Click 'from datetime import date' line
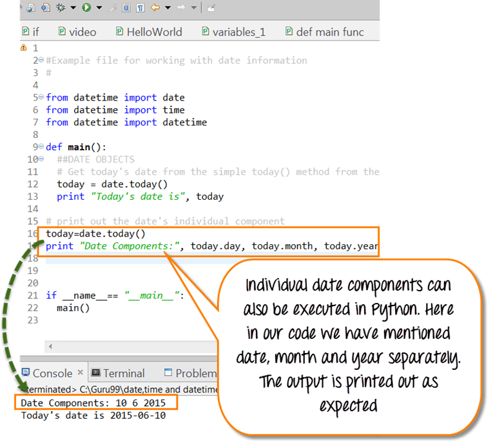 pos(115,97)
